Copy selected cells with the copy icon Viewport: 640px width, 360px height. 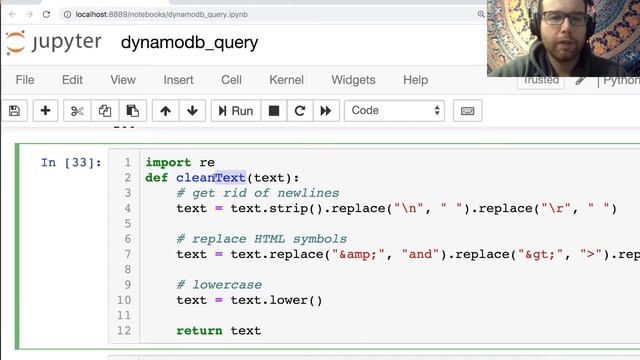pyautogui.click(x=105, y=111)
